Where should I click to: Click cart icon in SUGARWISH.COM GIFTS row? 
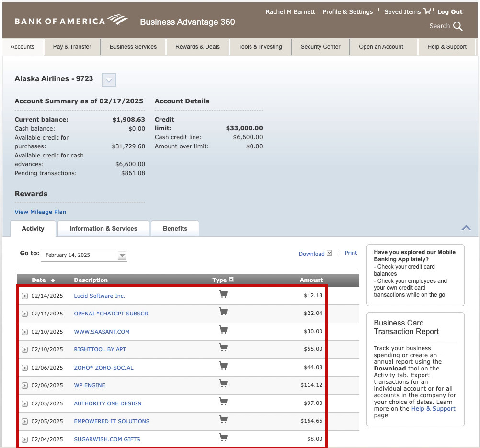point(223,437)
